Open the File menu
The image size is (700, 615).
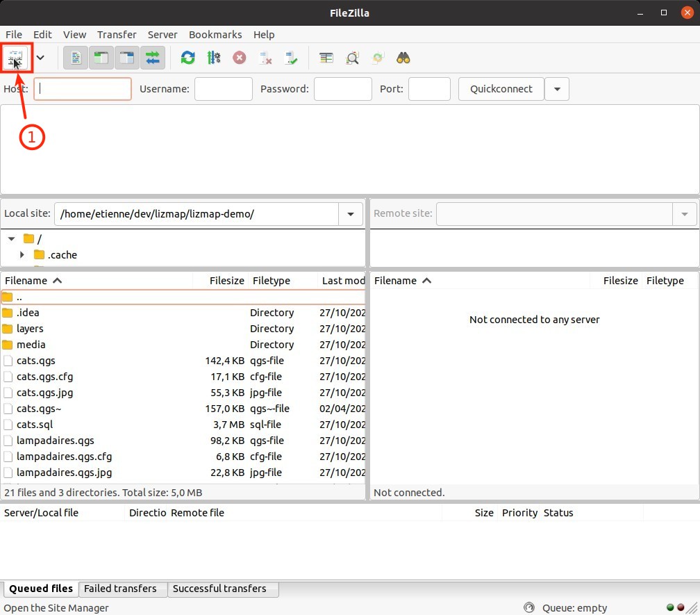click(14, 34)
